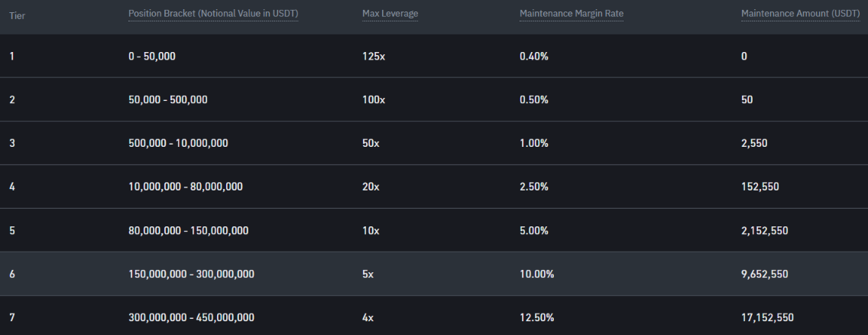Screen dimensions: 868x335
Task: Click the Maintenance Margin Rate header
Action: click(x=571, y=14)
